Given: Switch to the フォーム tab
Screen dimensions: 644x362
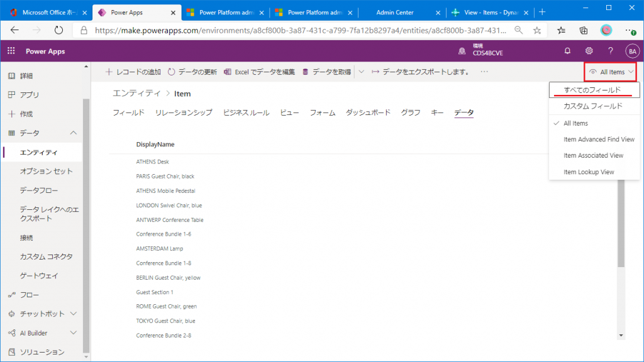Looking at the screenshot, I should point(323,112).
